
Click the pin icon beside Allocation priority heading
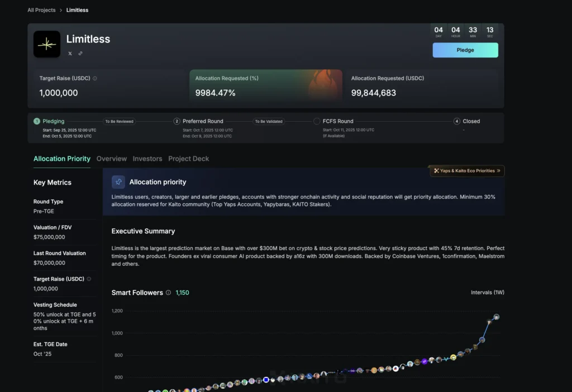(x=118, y=182)
